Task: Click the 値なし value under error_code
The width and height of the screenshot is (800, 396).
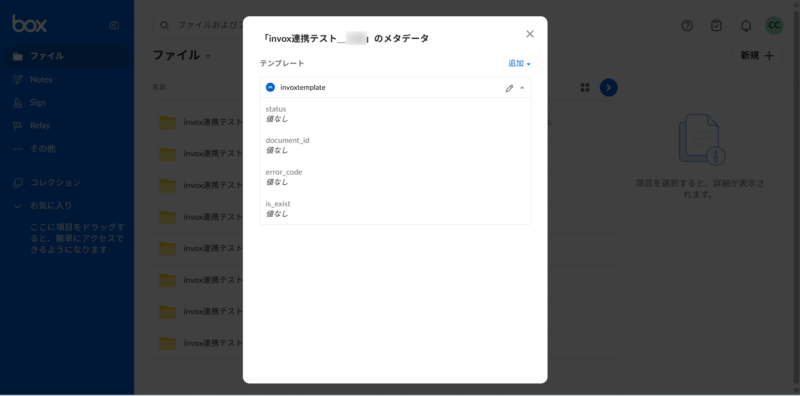Action: (277, 182)
